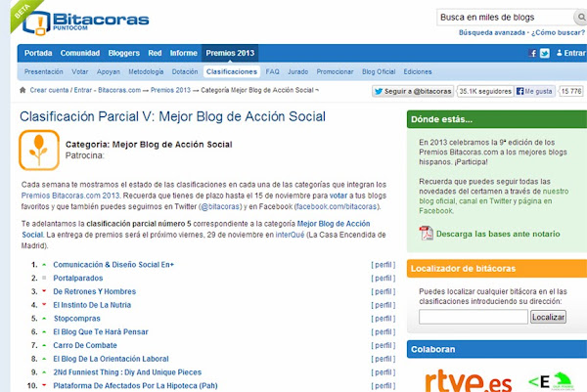Click the search magnifier icon
The height and width of the screenshot is (392, 587).
tap(580, 18)
